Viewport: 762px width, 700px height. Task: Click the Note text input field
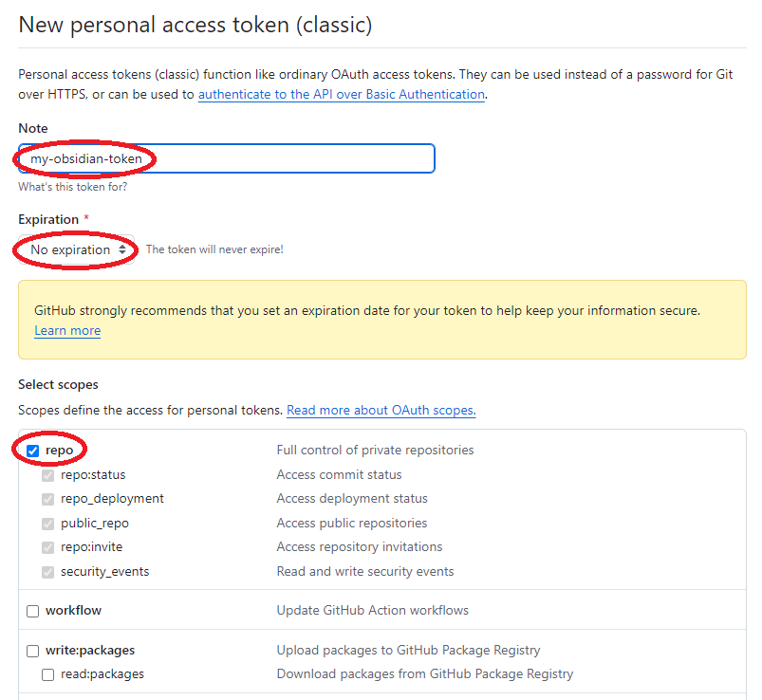click(228, 158)
